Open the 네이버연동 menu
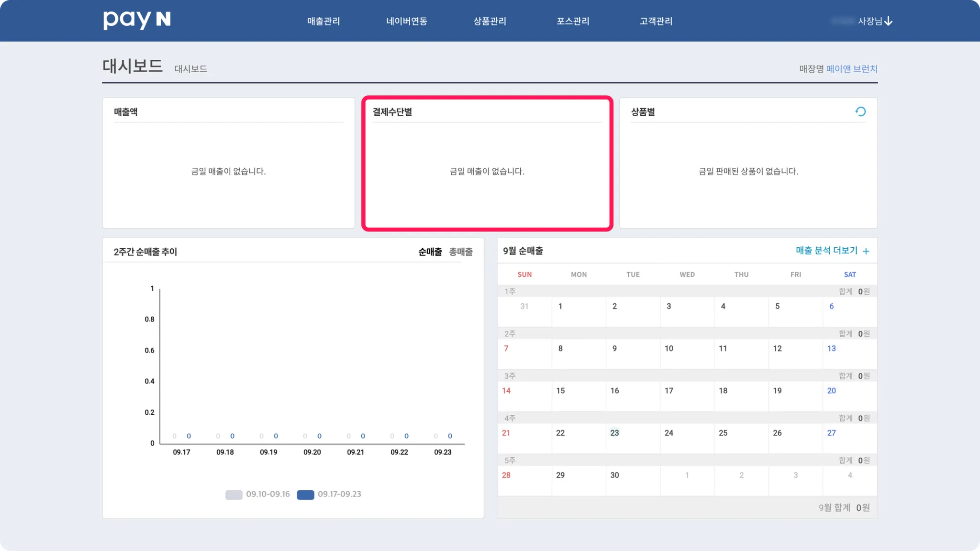 click(x=406, y=21)
